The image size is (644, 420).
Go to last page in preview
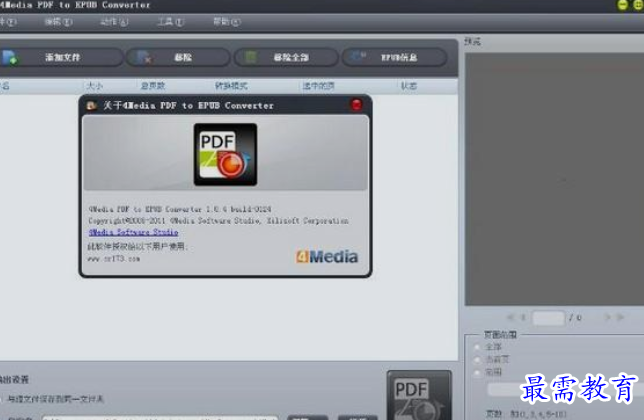click(x=620, y=317)
